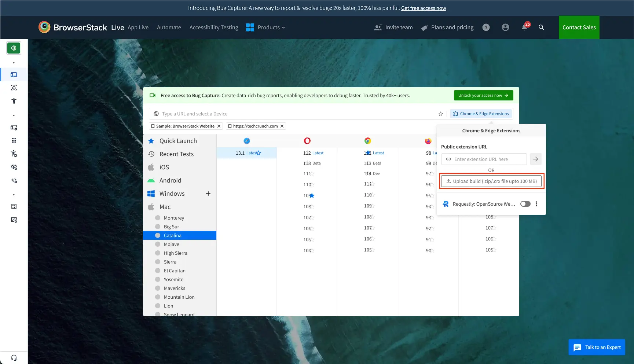Toggle the Requestly: OpenSource extension switch
Screen dimensions: 634x364
(x=525, y=204)
